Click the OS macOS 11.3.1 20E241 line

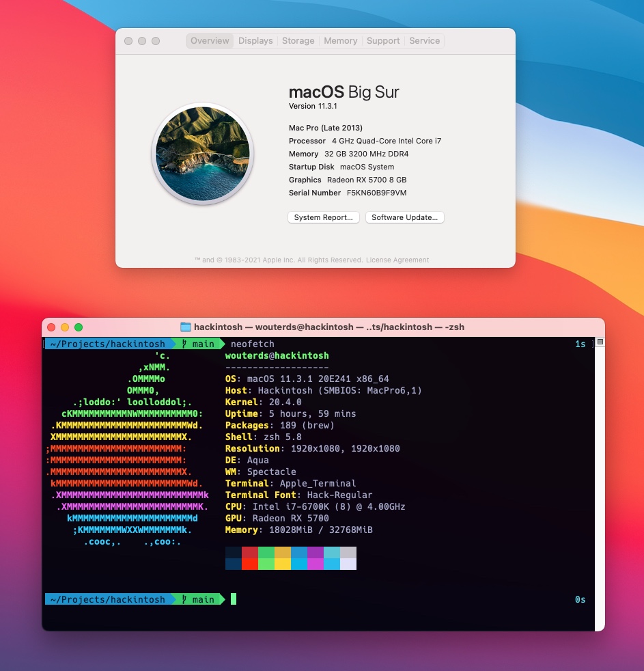click(307, 379)
